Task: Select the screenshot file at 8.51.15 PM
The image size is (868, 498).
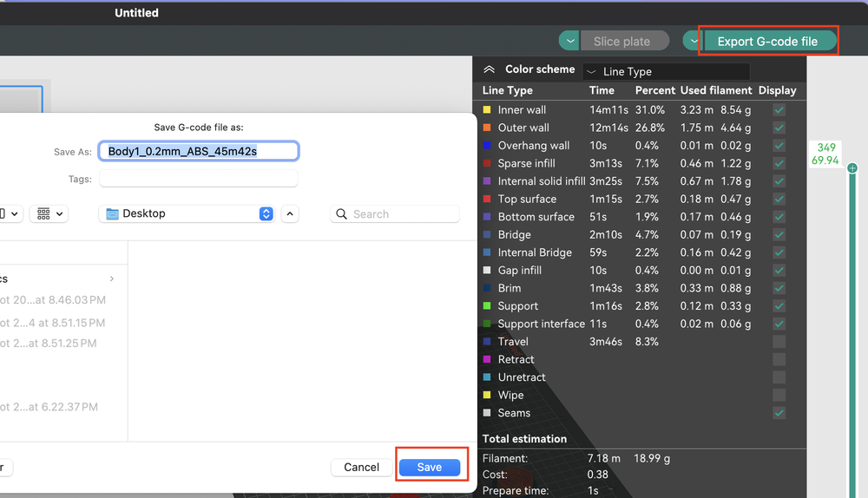Action: point(53,323)
